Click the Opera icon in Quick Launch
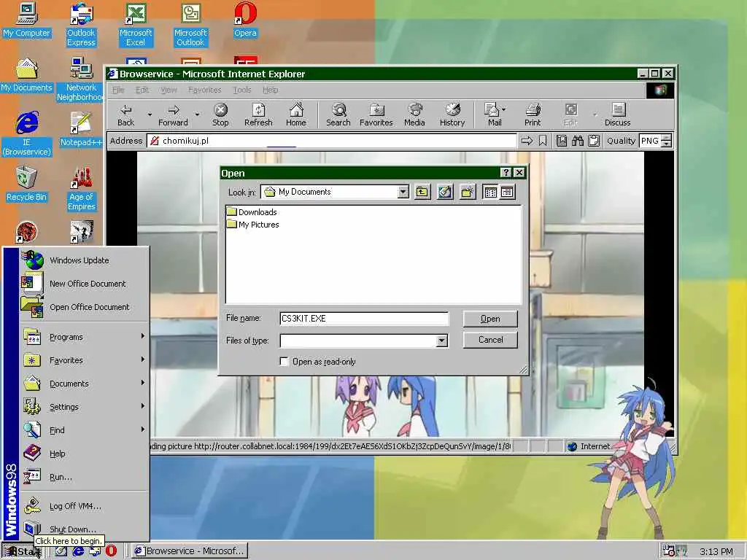The height and width of the screenshot is (560, 747). click(111, 551)
